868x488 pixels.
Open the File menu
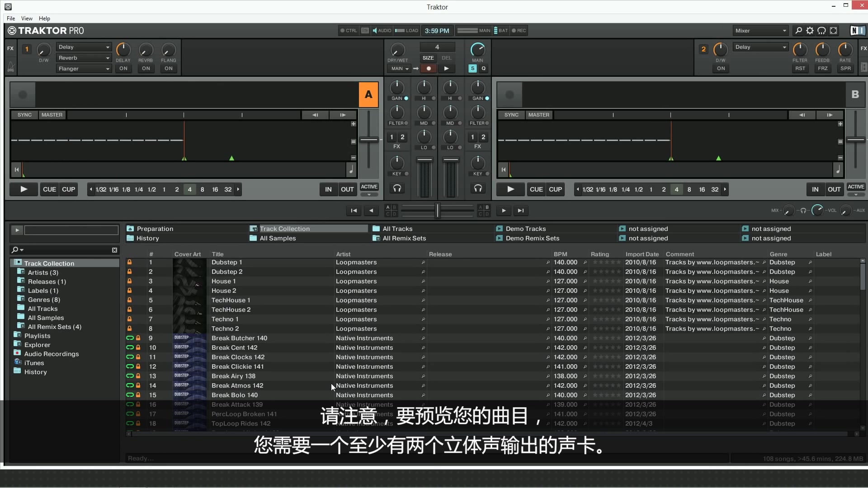click(11, 19)
